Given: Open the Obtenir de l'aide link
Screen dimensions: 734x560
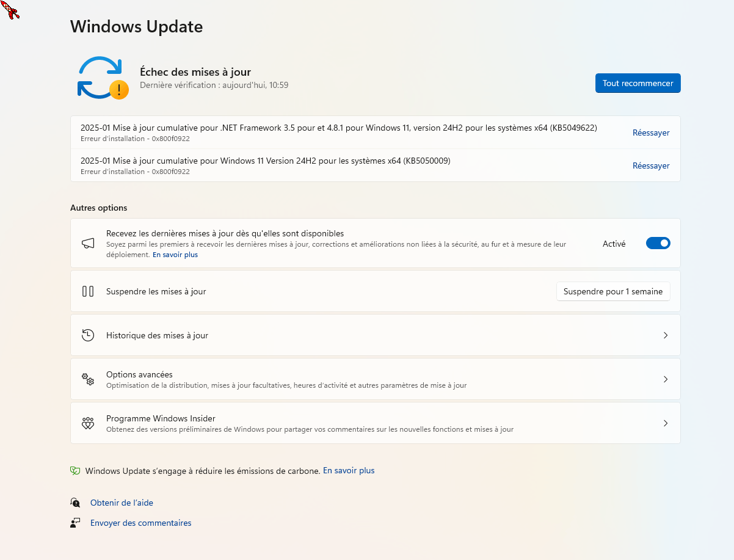Looking at the screenshot, I should [122, 503].
